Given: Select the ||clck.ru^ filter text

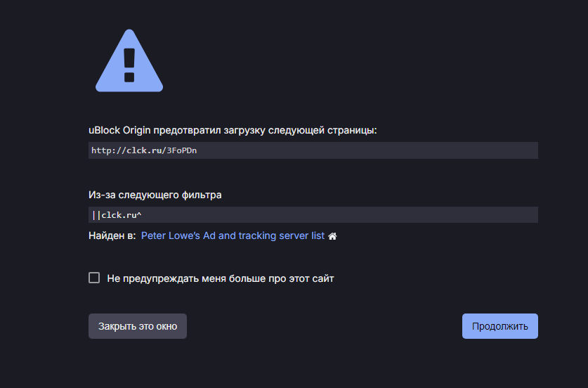Looking at the screenshot, I should tap(117, 215).
